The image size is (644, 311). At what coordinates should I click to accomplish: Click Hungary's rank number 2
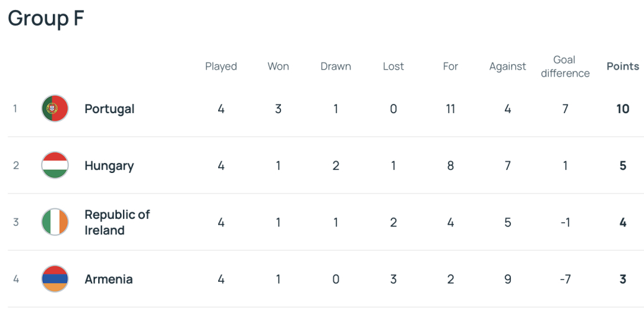click(16, 165)
